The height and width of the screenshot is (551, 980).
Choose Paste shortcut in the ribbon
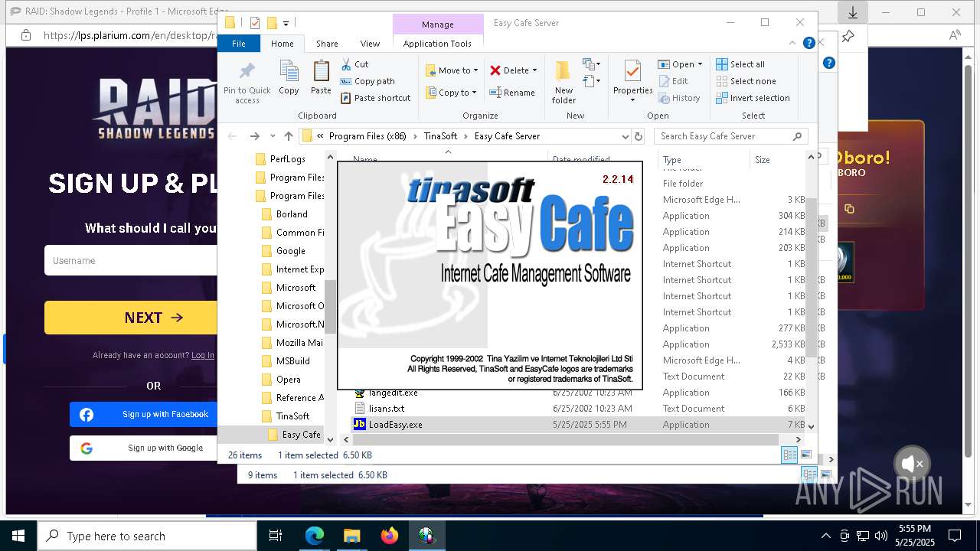tap(375, 98)
